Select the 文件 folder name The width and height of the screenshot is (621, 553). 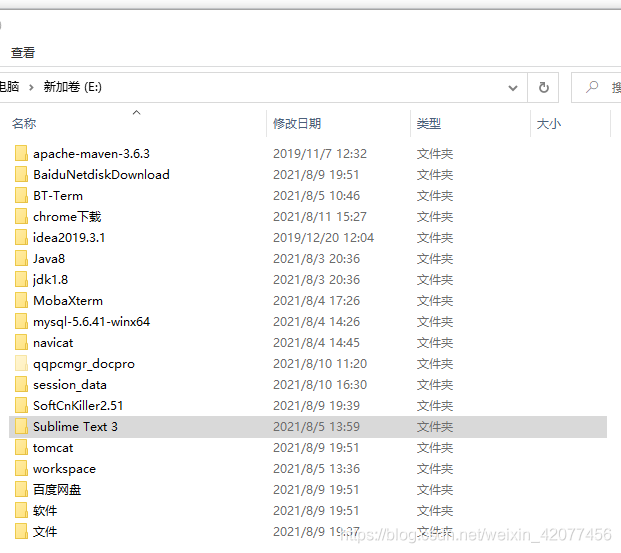coord(45,531)
